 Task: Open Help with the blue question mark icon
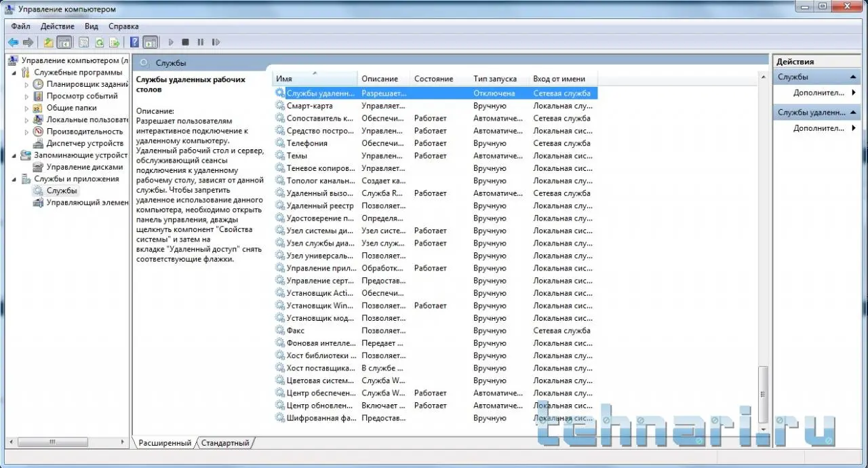(134, 42)
